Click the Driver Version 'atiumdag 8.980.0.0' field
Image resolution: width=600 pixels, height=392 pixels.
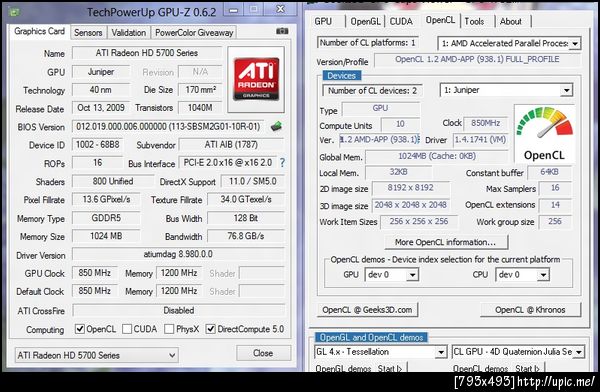(x=178, y=254)
